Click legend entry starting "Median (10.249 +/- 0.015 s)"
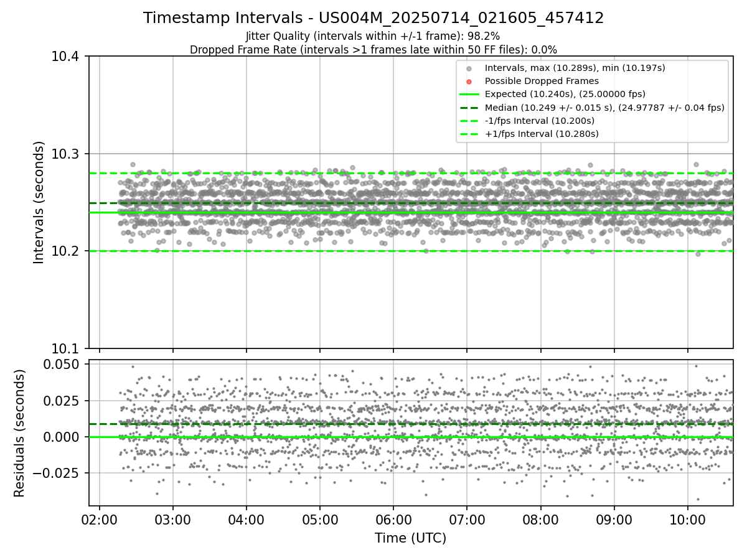Image resolution: width=747 pixels, height=560 pixels. click(604, 107)
